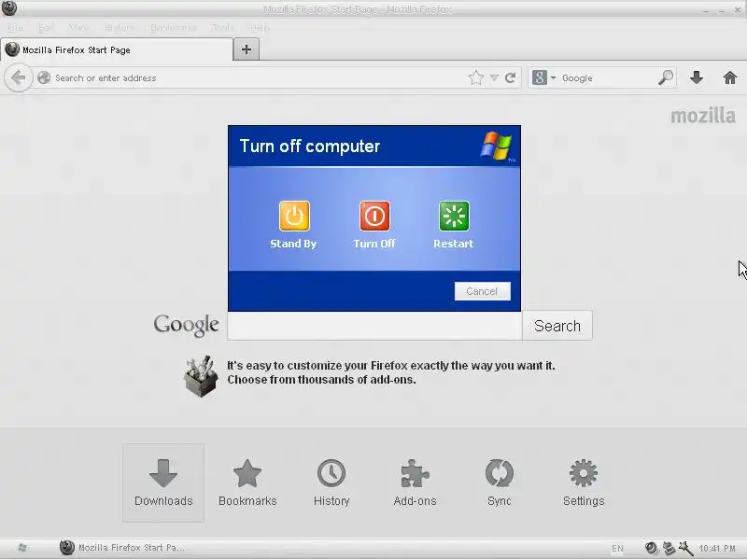Click the red Turn Off icon
The width and height of the screenshot is (747, 560).
(374, 216)
